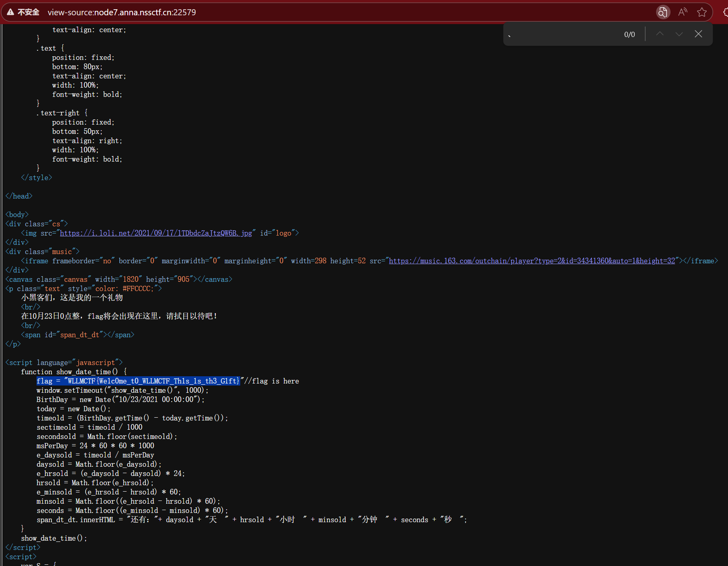728x566 pixels.
Task: Click the 0/0 match counter
Action: 629,35
